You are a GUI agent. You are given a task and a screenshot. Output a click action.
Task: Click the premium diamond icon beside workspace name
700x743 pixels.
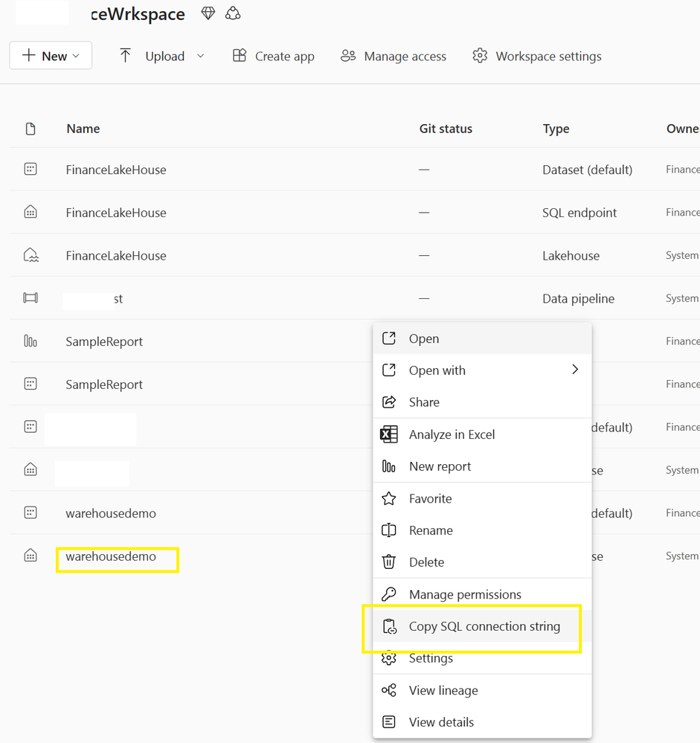click(x=208, y=13)
